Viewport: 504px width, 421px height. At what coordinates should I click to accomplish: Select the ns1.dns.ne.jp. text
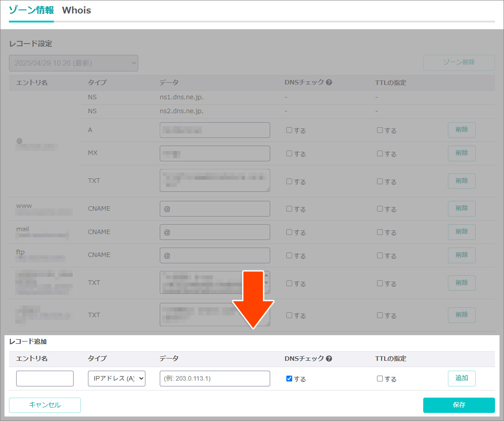(182, 97)
